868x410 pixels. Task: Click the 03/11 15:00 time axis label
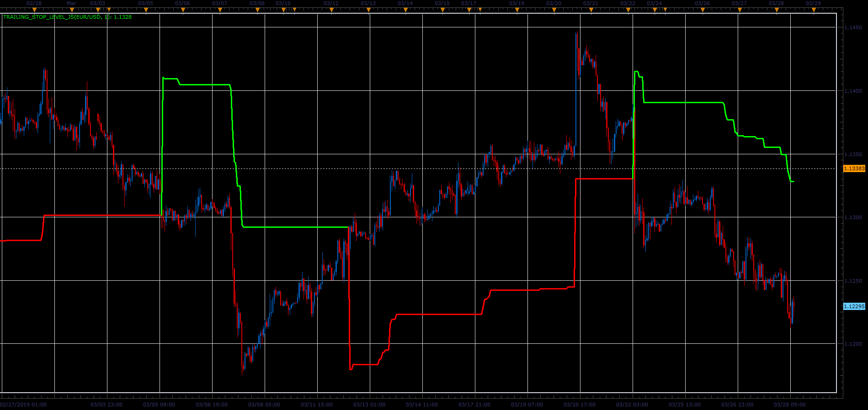coord(317,405)
